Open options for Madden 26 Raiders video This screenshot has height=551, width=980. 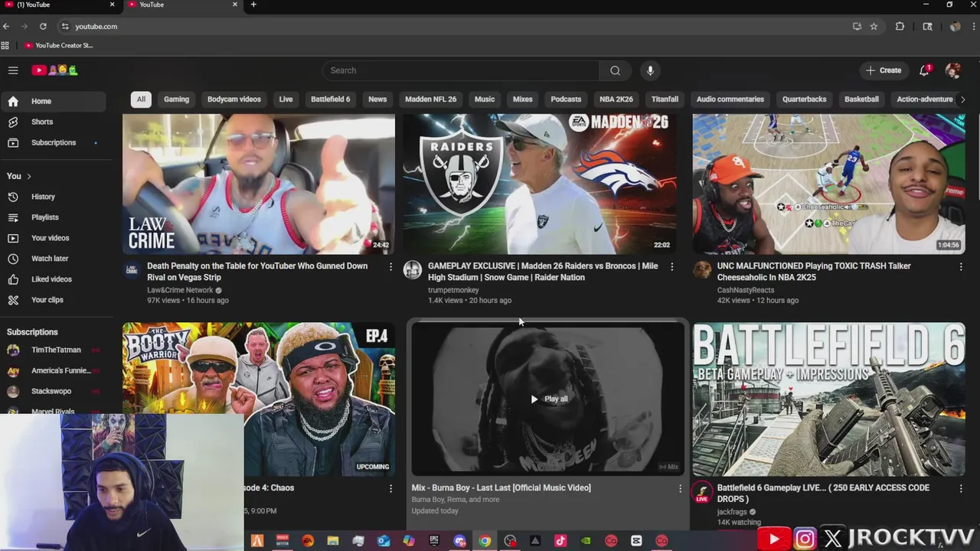point(672,267)
